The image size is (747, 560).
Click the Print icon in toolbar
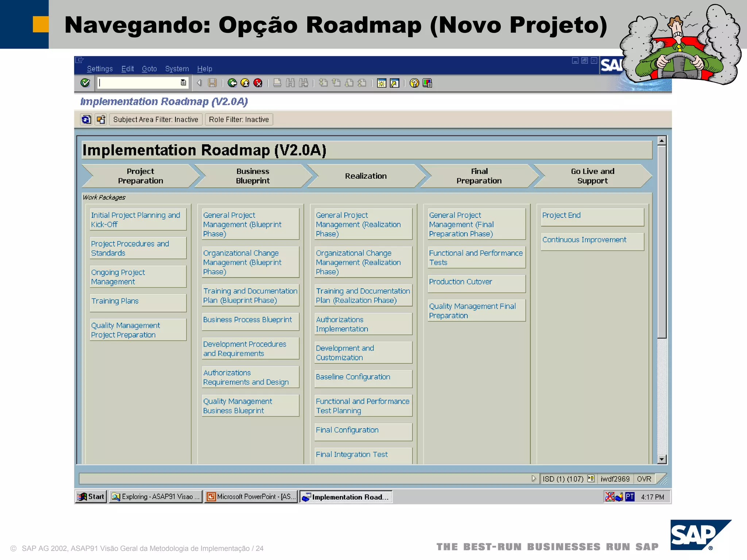point(277,83)
